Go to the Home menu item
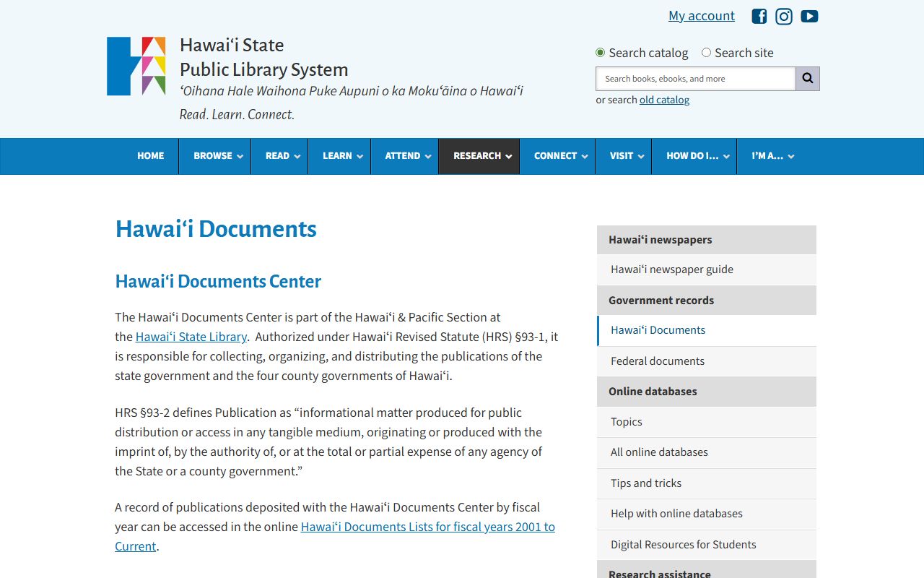This screenshot has height=578, width=924. 151,156
